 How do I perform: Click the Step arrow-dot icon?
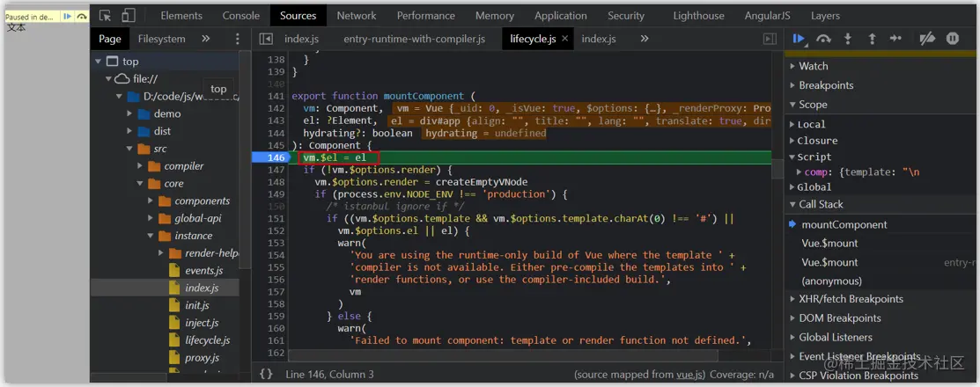pyautogui.click(x=895, y=39)
